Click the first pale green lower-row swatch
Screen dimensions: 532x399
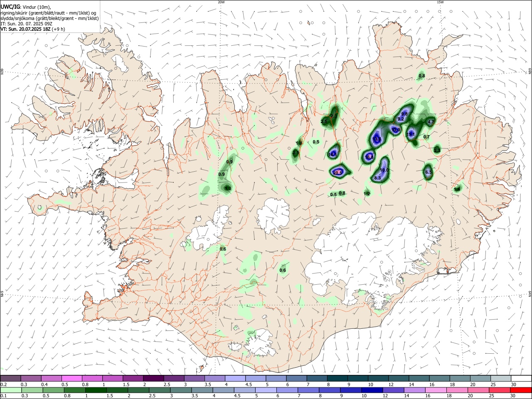click(10, 390)
